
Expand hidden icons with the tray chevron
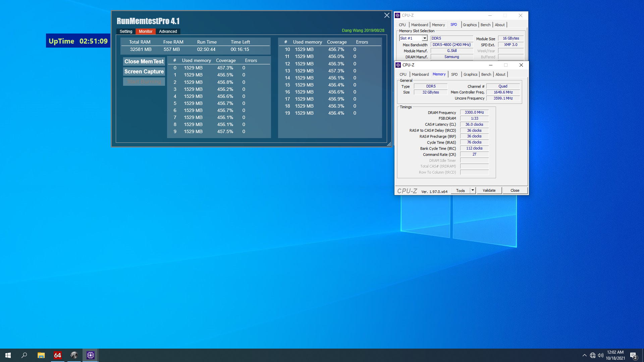[584, 355]
